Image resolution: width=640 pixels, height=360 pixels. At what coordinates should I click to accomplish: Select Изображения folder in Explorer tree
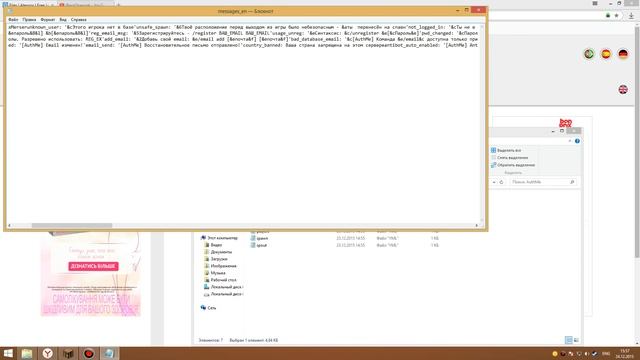point(220,266)
